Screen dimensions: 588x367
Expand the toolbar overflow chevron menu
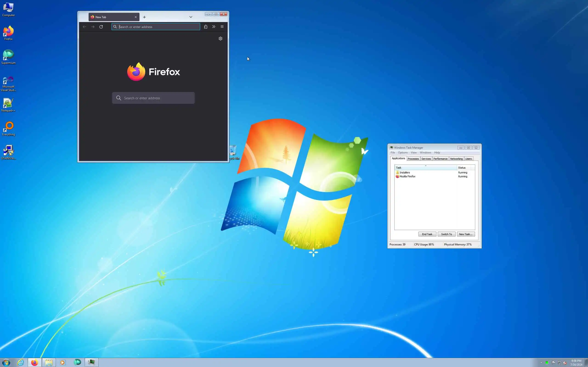[x=214, y=27]
